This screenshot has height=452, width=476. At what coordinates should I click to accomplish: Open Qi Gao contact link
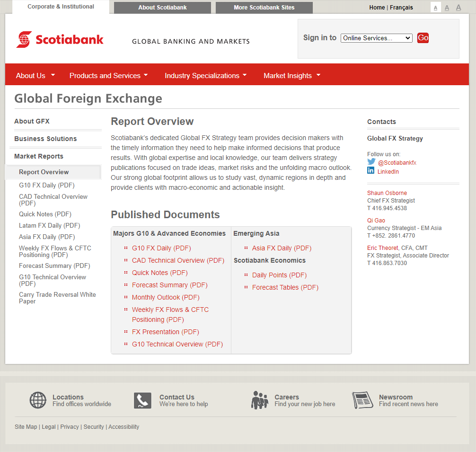tap(376, 221)
